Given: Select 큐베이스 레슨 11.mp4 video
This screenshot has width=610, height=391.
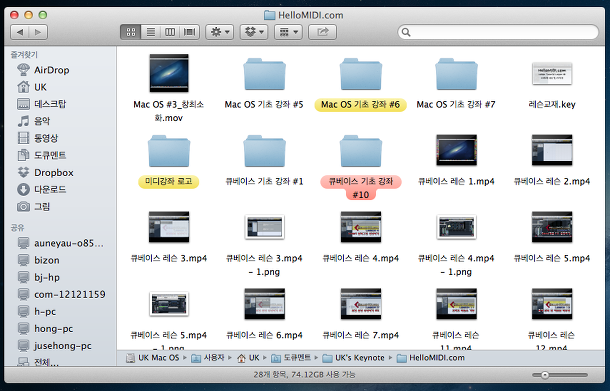Looking at the screenshot, I should (456, 304).
